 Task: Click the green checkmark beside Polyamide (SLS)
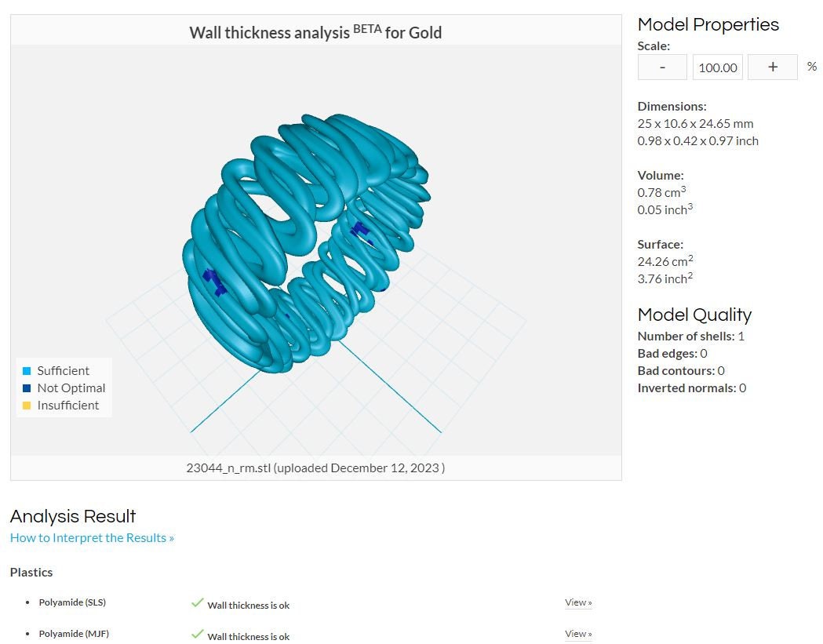point(198,602)
